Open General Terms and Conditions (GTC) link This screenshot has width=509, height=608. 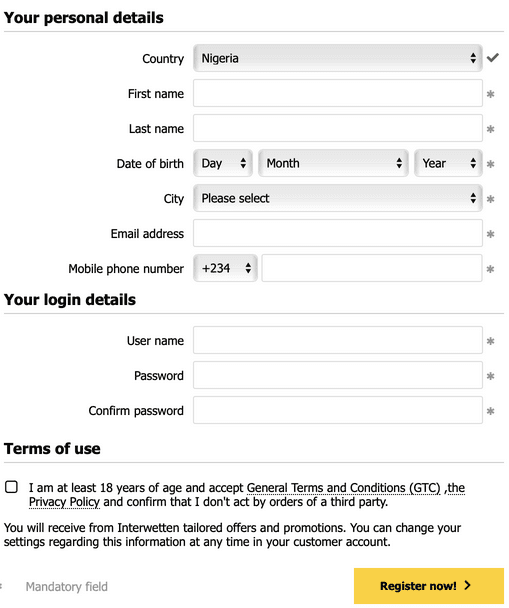(x=343, y=487)
